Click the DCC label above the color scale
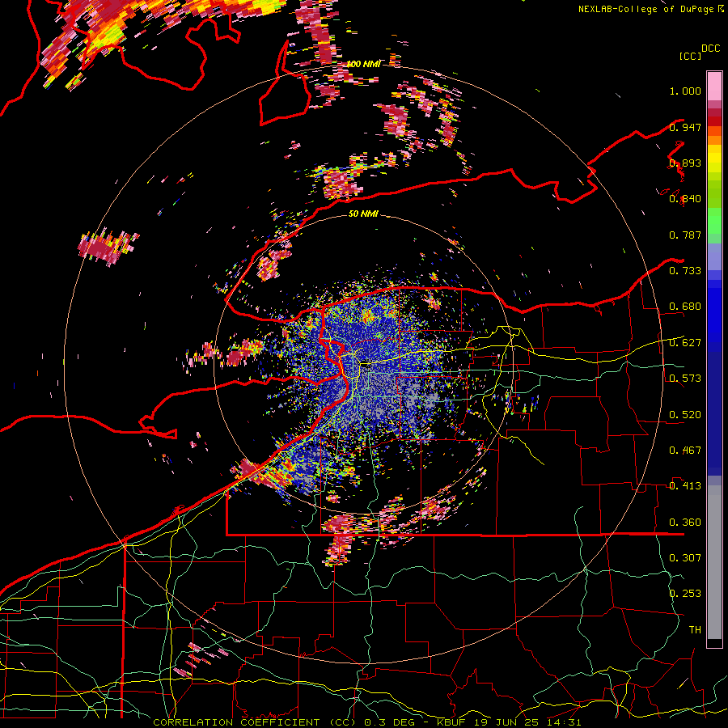This screenshot has width=728, height=728. coord(710,49)
